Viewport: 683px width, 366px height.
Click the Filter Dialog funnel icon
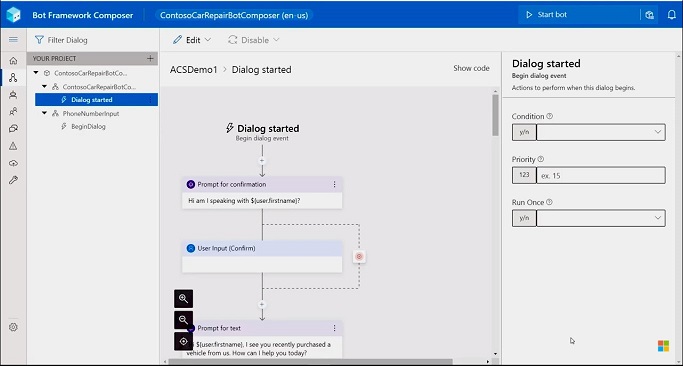(39, 40)
